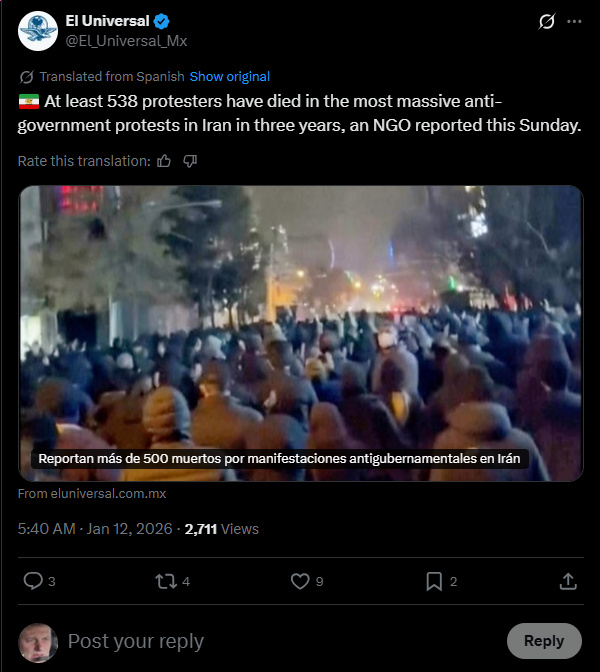Repost the tweet using the retweet icon
The width and height of the screenshot is (600, 672).
[x=166, y=582]
